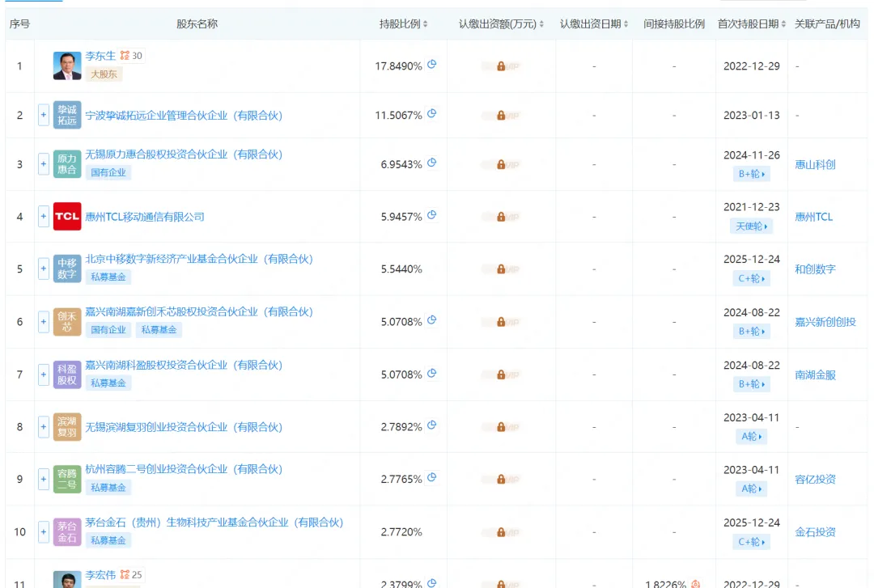Click the relation icon with 25 beside 李宏伟
The width and height of the screenshot is (874, 588).
click(x=131, y=574)
